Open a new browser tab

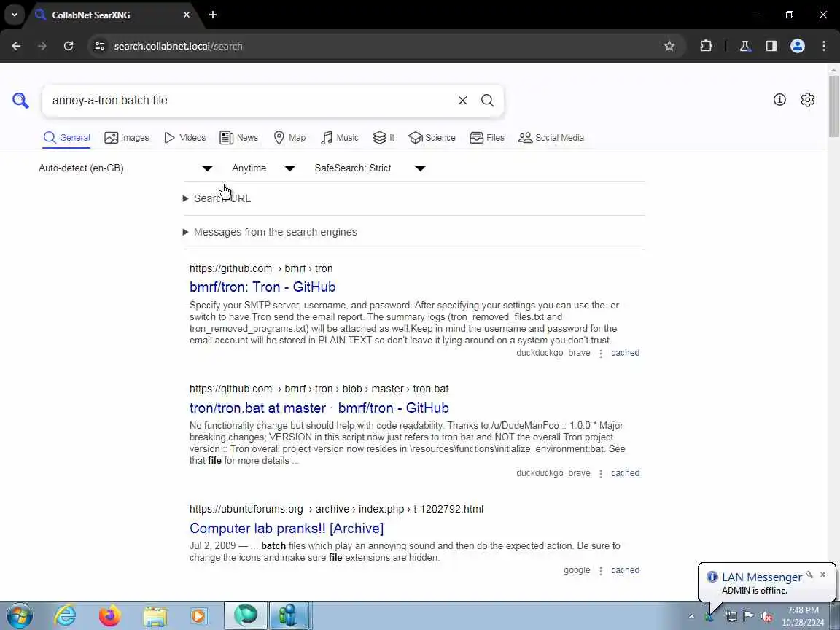click(x=213, y=15)
